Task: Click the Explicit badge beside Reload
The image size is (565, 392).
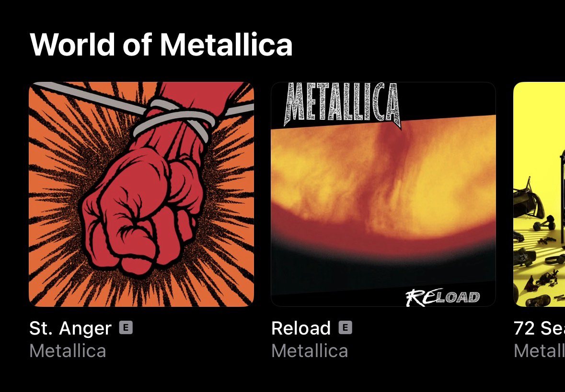Action: coord(345,327)
